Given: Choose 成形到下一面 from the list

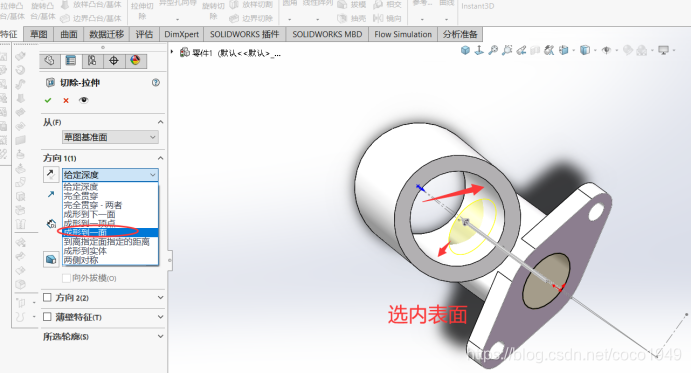Looking at the screenshot, I should 110,214.
